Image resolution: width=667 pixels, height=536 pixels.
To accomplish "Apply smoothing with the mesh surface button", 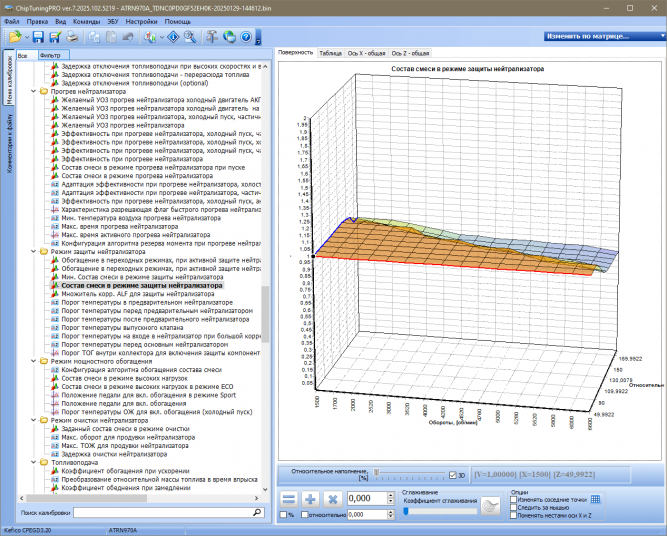I will (490, 506).
